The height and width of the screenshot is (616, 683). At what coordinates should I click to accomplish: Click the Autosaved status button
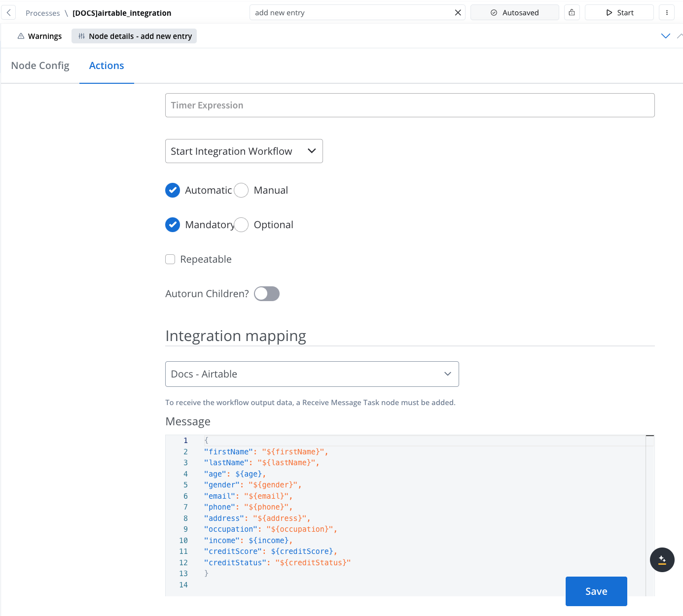click(514, 13)
